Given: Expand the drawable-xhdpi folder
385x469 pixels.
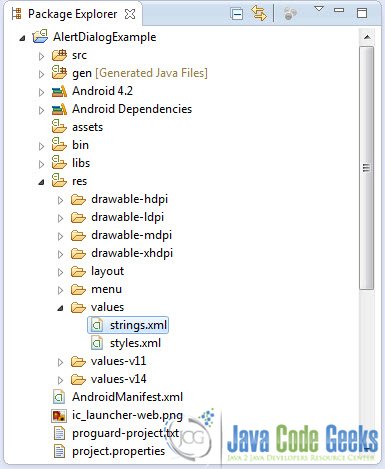Looking at the screenshot, I should pyautogui.click(x=60, y=254).
